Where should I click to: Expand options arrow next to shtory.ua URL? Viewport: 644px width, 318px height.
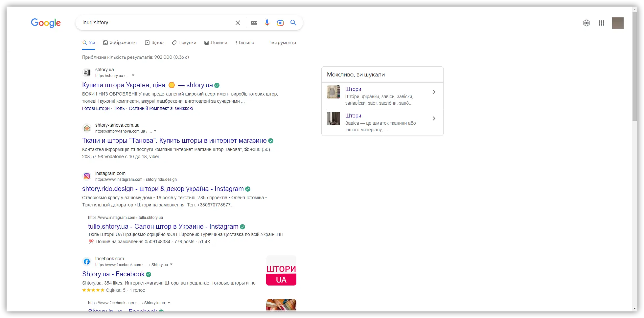tap(133, 75)
